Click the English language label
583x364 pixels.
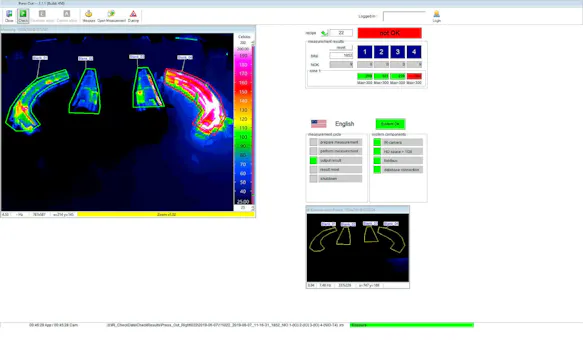click(x=344, y=124)
